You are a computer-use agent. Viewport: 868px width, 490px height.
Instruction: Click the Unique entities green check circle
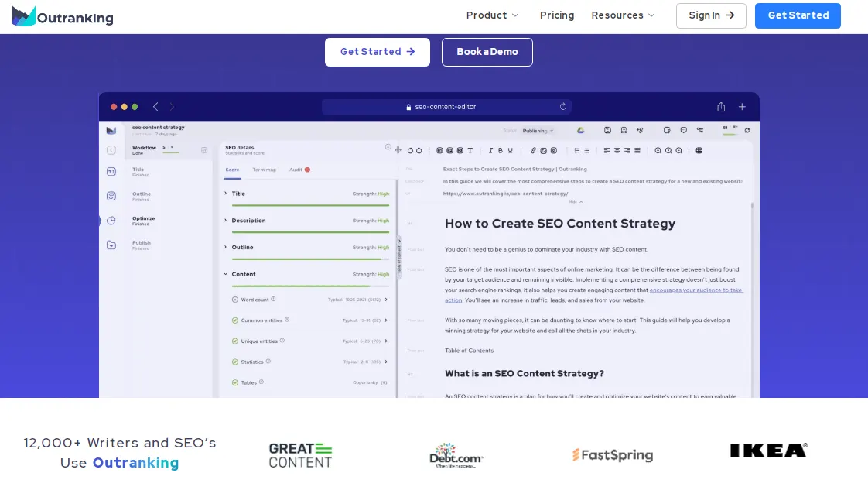pos(234,341)
